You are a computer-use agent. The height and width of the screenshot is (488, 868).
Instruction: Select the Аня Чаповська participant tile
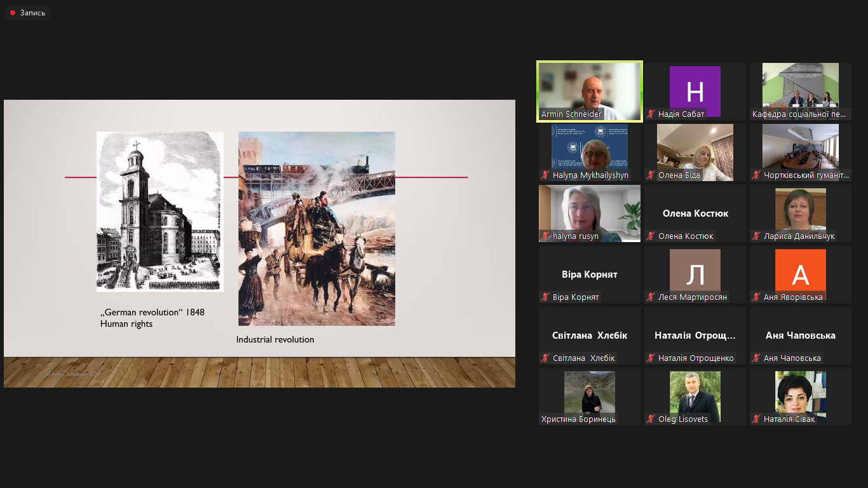[x=800, y=335]
